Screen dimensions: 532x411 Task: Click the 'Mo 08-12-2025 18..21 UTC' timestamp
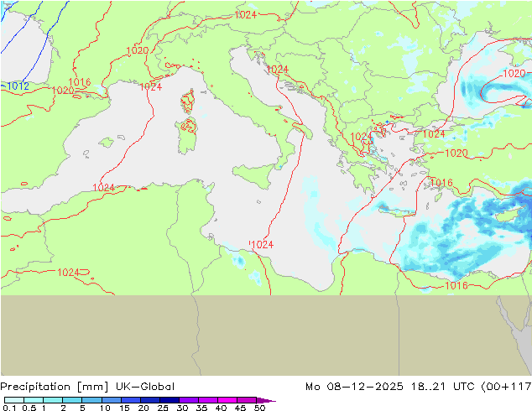[392, 387]
